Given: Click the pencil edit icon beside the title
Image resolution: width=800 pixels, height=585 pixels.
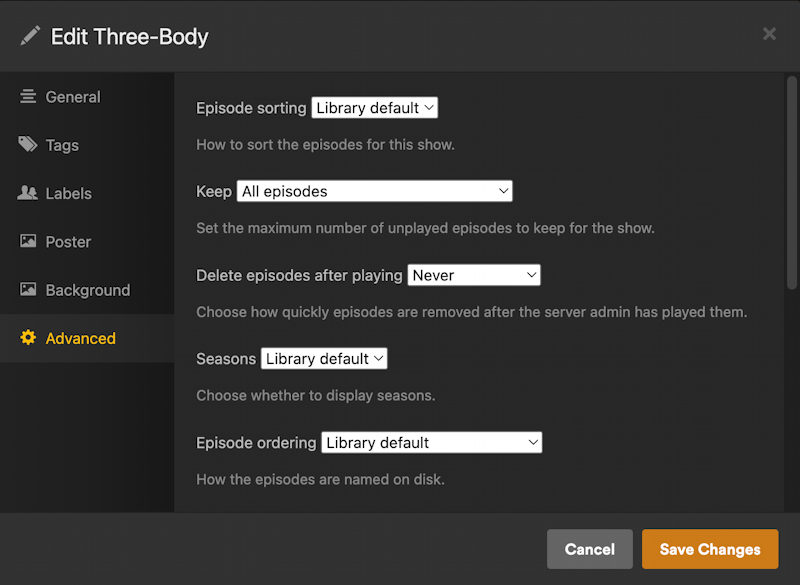Looking at the screenshot, I should point(30,36).
